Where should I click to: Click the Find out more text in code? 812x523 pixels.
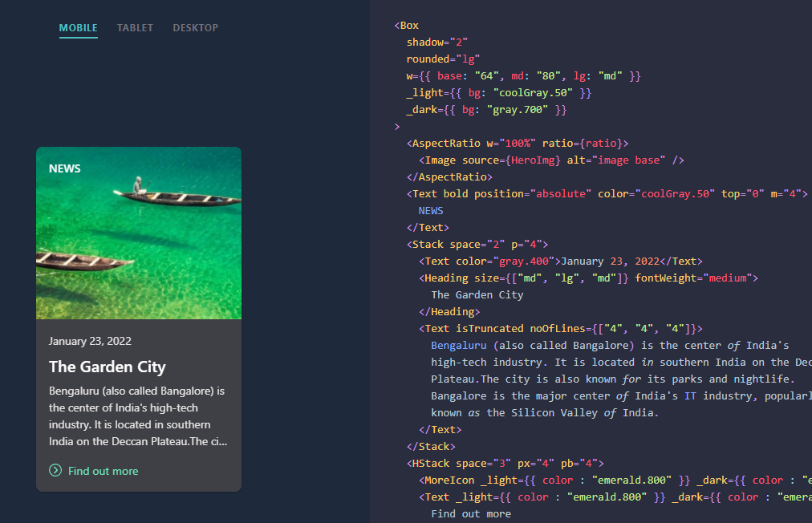pos(471,513)
